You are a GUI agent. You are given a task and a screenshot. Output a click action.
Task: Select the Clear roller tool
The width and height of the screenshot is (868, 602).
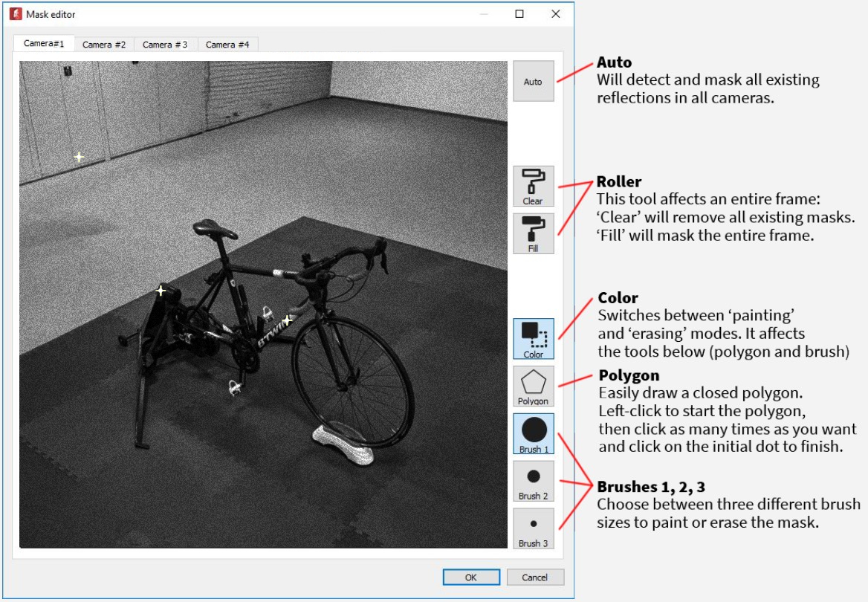(533, 186)
